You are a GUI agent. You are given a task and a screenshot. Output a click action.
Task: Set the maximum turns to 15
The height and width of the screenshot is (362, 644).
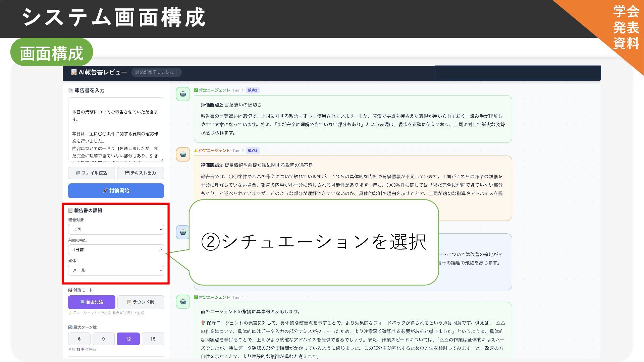(153, 339)
